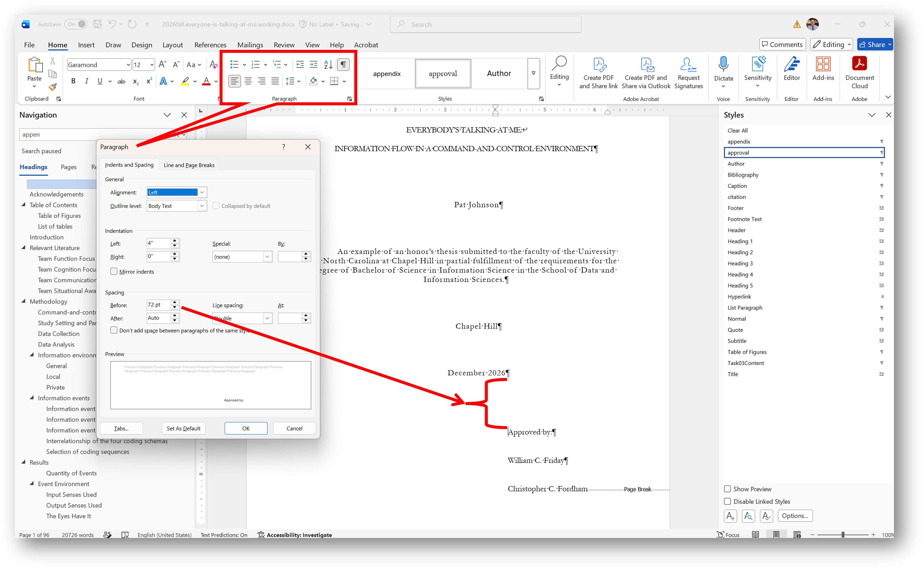
Task: Collapse Methodology heading in Navigation
Action: click(x=24, y=301)
